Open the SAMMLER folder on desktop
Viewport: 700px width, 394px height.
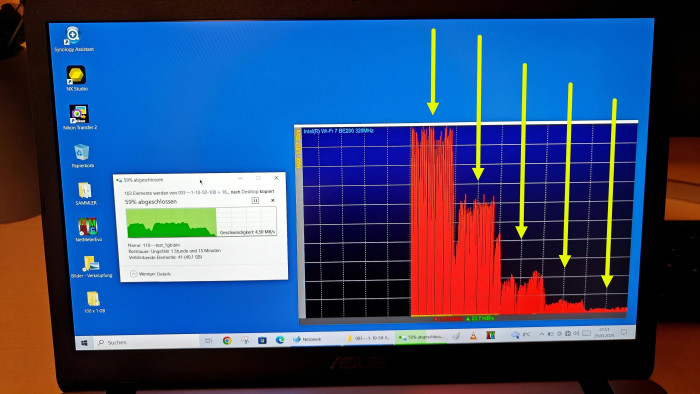[x=85, y=194]
